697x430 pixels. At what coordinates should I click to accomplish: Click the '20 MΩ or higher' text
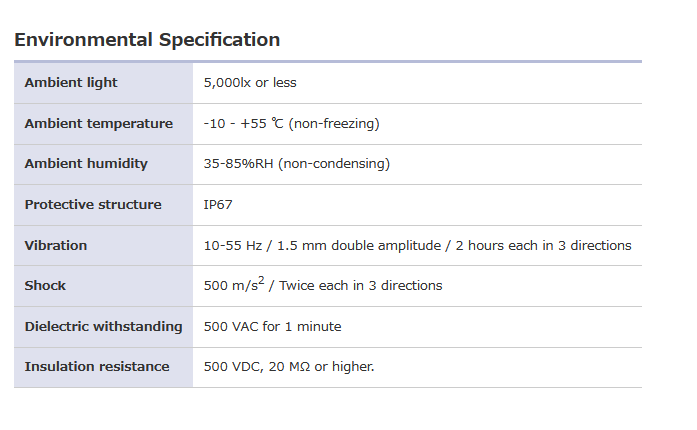pos(322,367)
